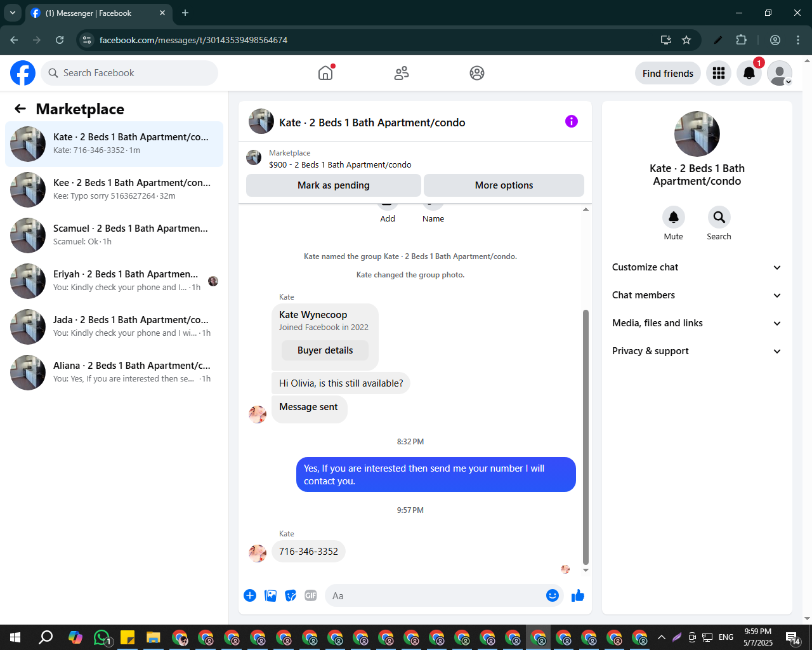Reload the page

pos(60,40)
